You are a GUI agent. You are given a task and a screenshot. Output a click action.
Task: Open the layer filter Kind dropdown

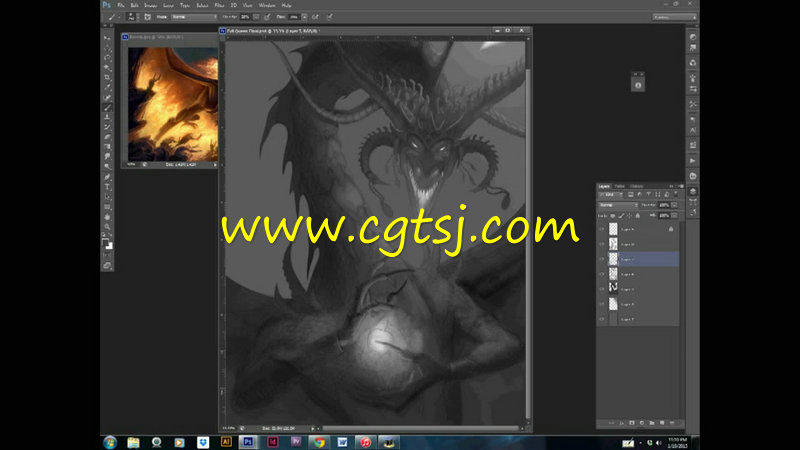[x=611, y=195]
